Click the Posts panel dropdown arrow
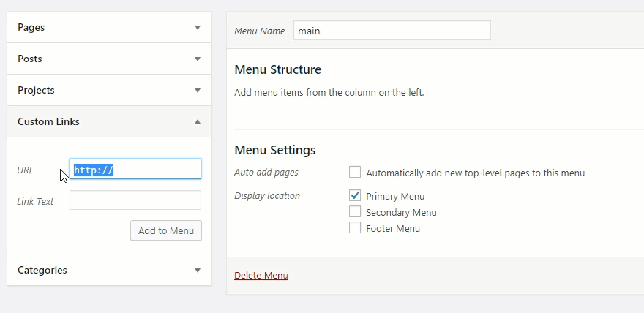 click(197, 59)
